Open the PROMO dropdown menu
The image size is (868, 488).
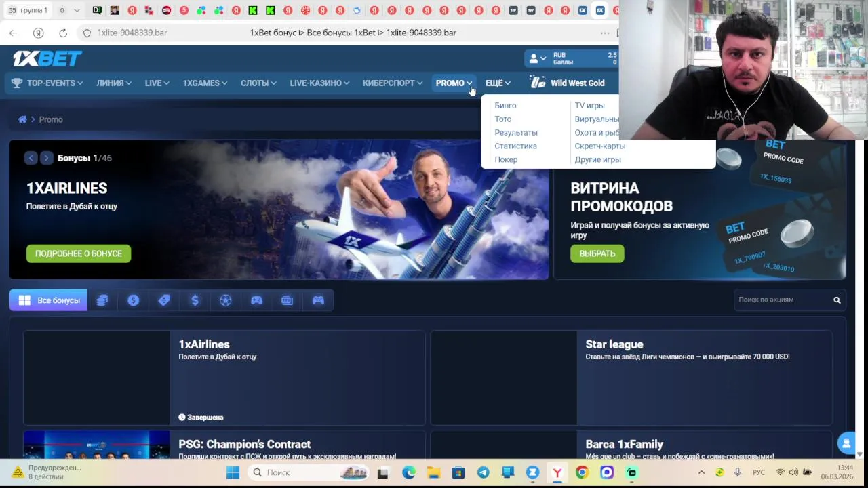tap(454, 83)
